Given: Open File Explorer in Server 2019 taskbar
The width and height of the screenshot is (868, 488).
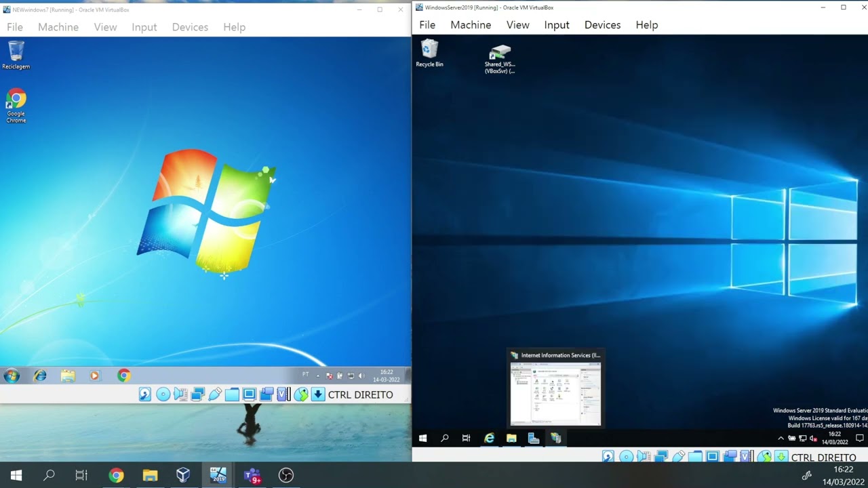Looking at the screenshot, I should coord(511,439).
